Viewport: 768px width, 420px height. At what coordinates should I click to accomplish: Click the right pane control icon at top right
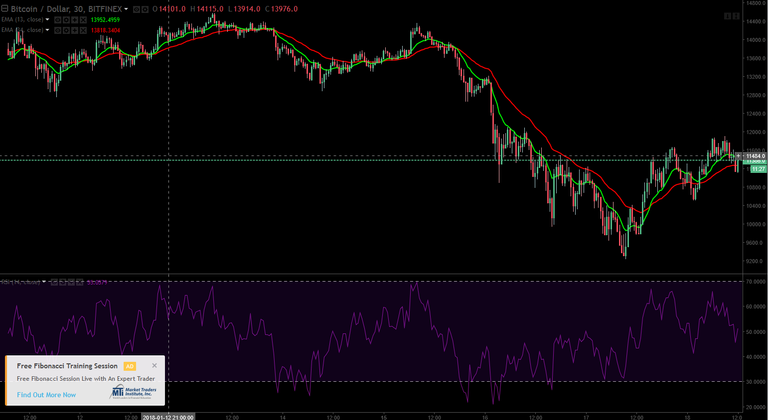(x=736, y=16)
